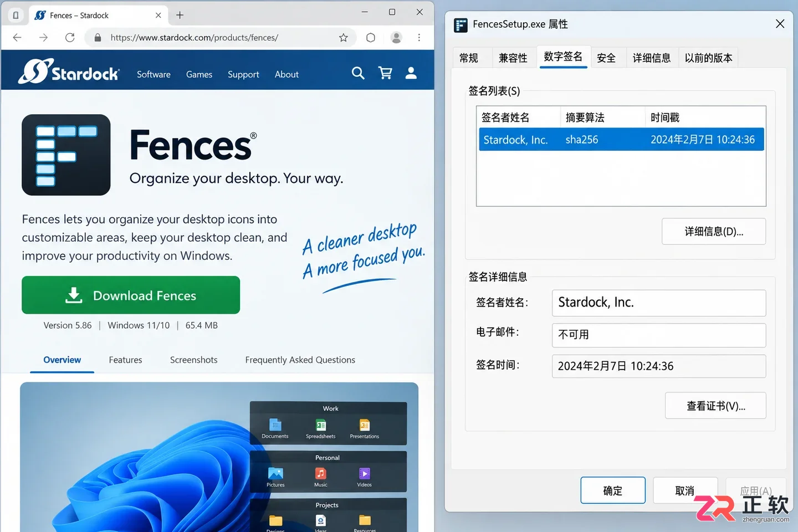Image resolution: width=798 pixels, height=532 pixels.
Task: Switch to the Screenshots page tab
Action: pos(193,360)
